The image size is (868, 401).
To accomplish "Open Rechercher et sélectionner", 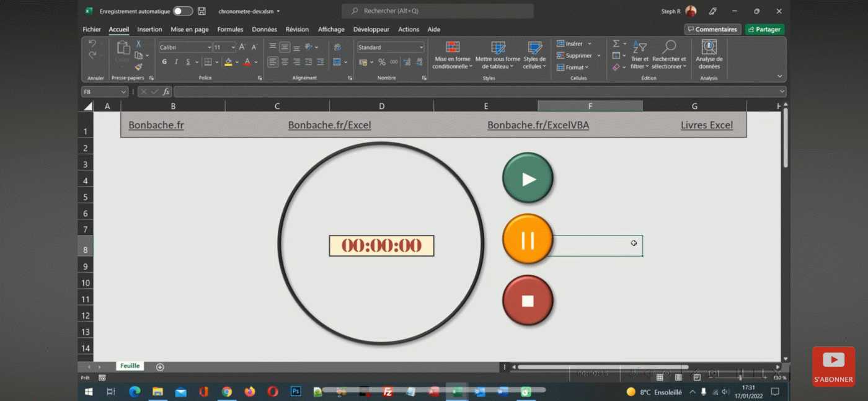I will [669, 55].
